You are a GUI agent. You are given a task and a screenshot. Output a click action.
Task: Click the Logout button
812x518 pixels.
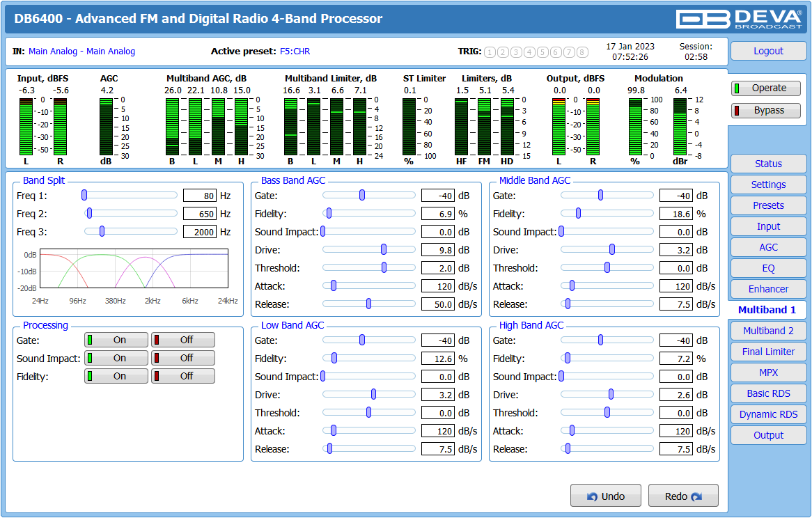769,52
